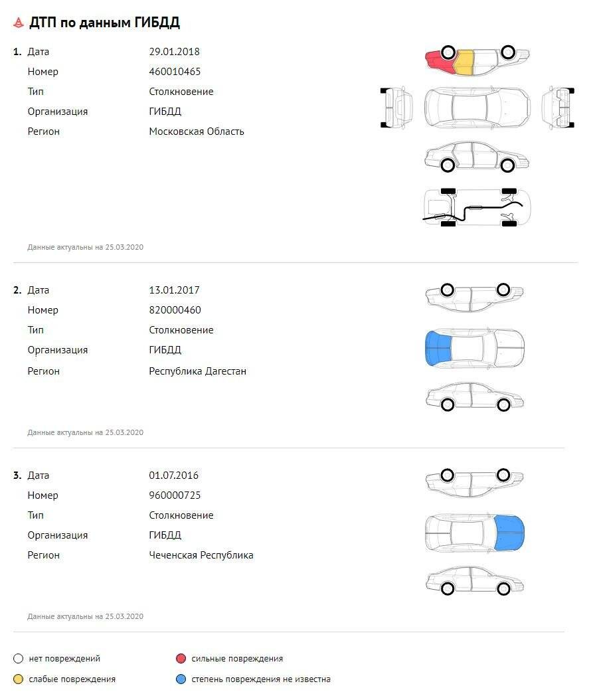Click the red 'сильные повреждения' legend circle

point(181,659)
